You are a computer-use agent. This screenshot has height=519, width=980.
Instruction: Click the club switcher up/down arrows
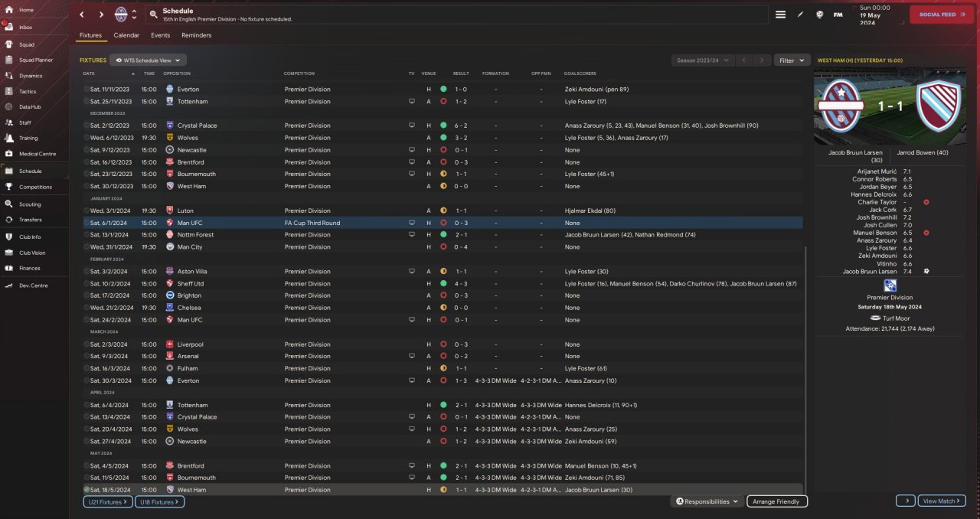[x=135, y=15]
